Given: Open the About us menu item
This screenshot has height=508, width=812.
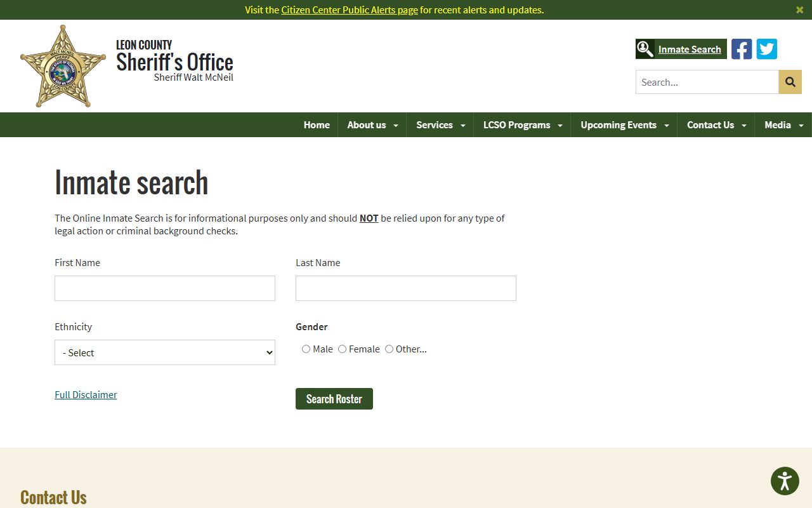Looking at the screenshot, I should tap(367, 125).
